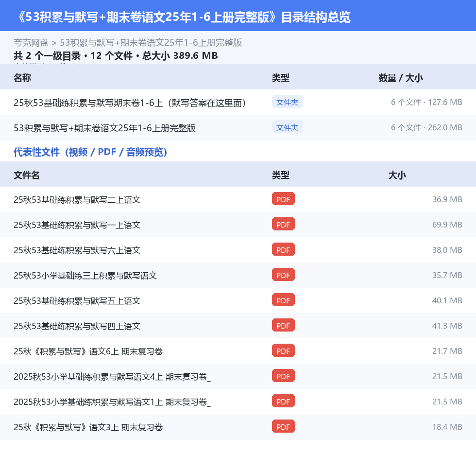This screenshot has width=476, height=455.
Task: Open the table row folder 53积累与默写+期末卷语文25年1-6上册完整版
Action: [x=105, y=128]
